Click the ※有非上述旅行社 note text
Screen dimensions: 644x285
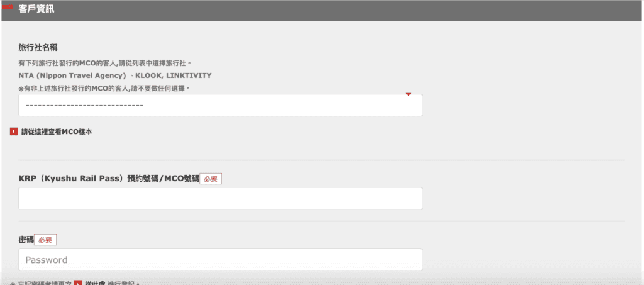tap(104, 88)
